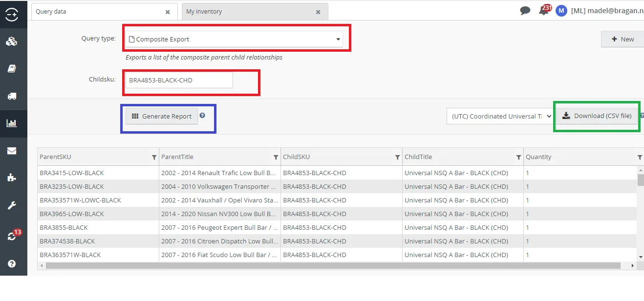Open the inventory boxes sidebar icon
Screen dimensions: 644x301
pyautogui.click(x=12, y=41)
